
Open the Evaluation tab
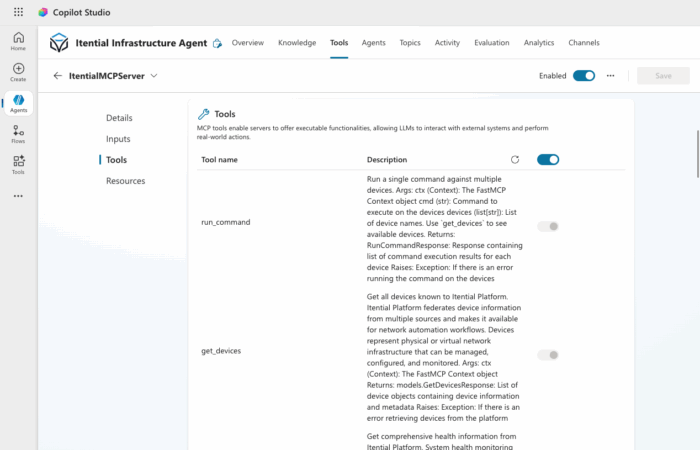(x=492, y=43)
